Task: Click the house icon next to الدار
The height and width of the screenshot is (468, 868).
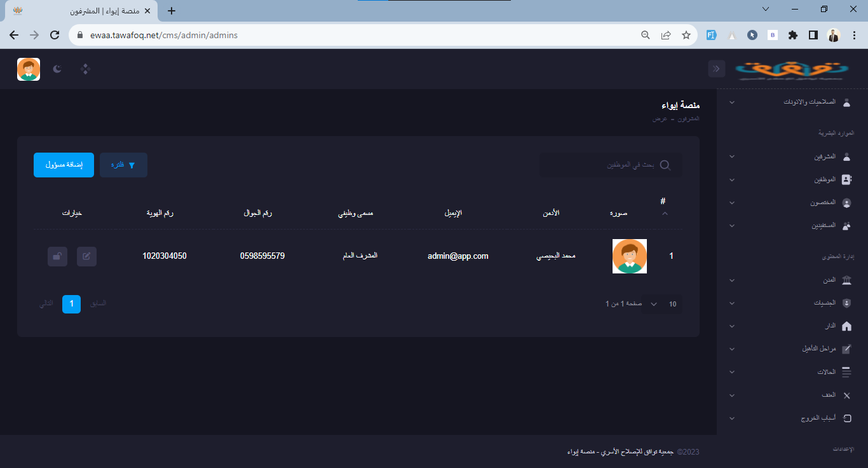Action: pos(846,326)
